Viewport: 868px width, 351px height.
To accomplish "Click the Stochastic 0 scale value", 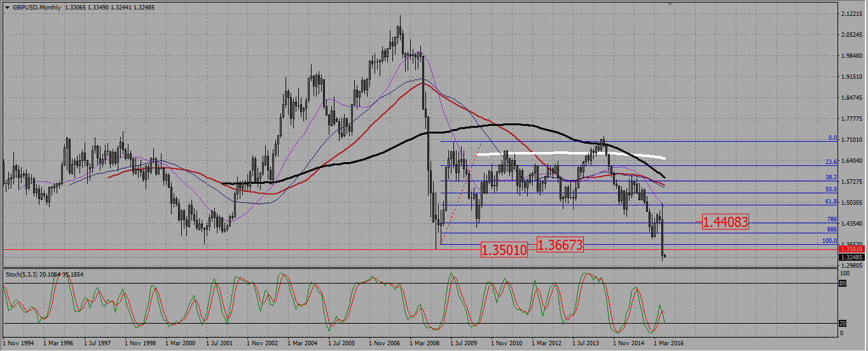I will tap(843, 333).
